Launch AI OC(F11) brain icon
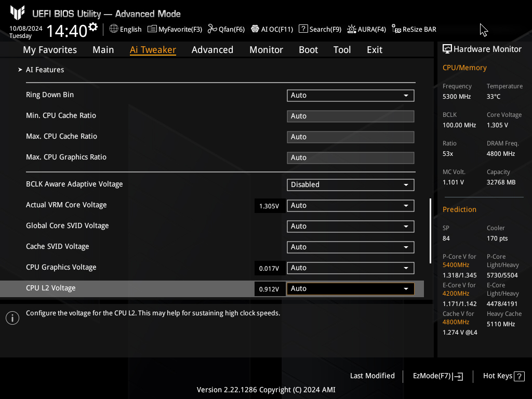532x399 pixels. point(255,29)
